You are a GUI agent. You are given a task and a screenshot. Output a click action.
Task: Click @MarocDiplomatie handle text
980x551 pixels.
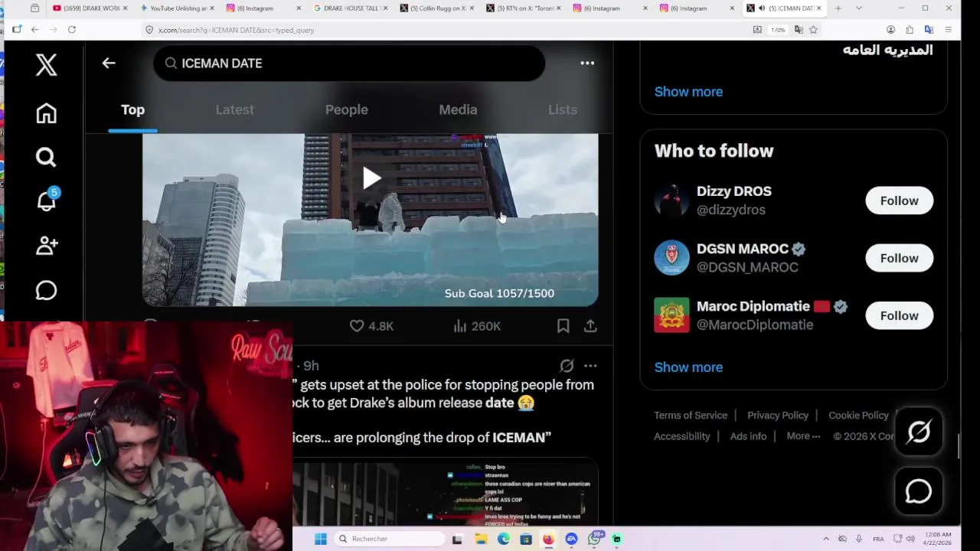coord(755,324)
